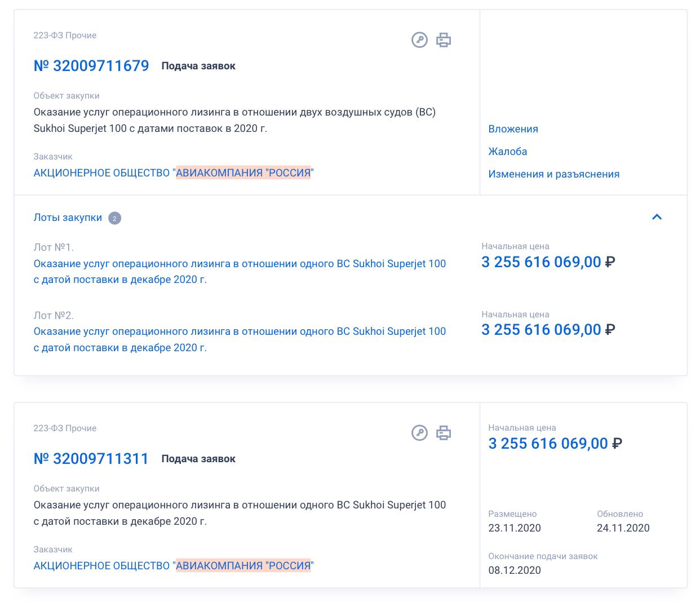This screenshot has width=700, height=602.
Task: Open purchase number 32009711311
Action: [91, 459]
